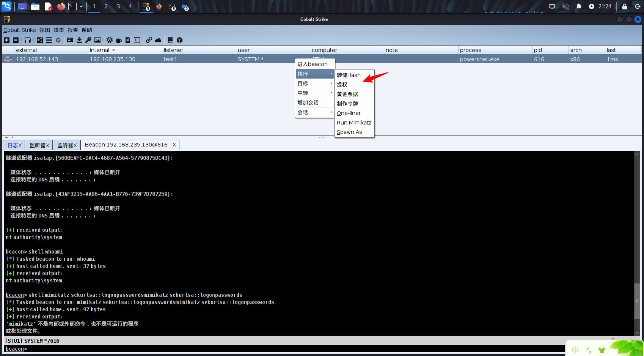The height and width of the screenshot is (356, 644).
Task: Click the coffee cup Java applet icon
Action: click(119, 40)
